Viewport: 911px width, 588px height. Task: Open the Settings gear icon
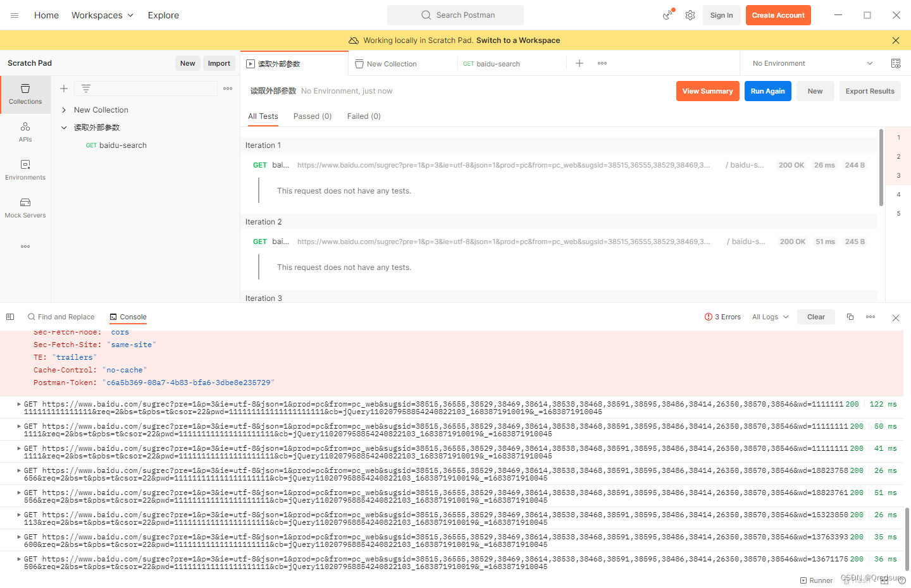coord(690,15)
